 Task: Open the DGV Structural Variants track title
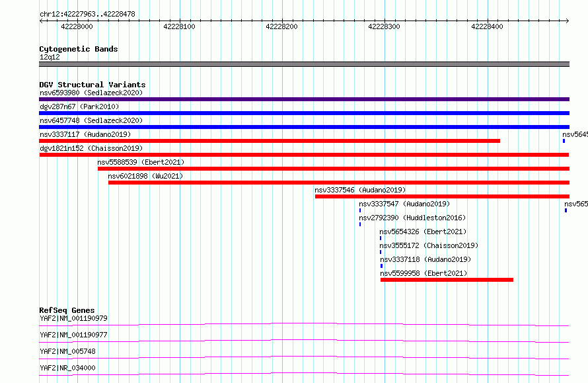coord(92,85)
